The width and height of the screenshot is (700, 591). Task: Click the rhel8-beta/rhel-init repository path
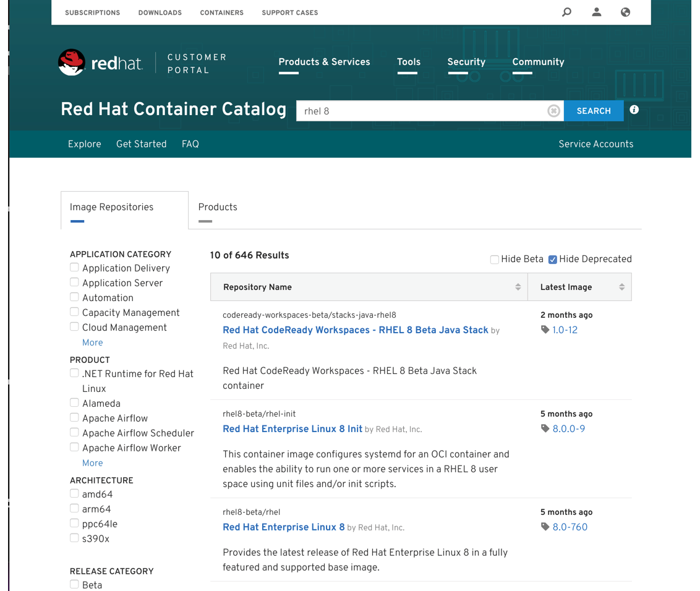(x=259, y=414)
